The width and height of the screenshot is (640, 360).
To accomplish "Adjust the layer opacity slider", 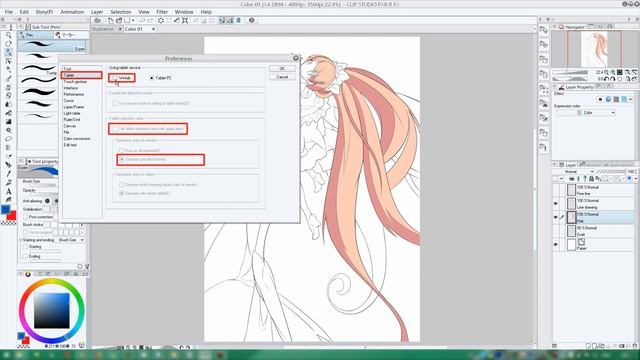I will (611, 171).
